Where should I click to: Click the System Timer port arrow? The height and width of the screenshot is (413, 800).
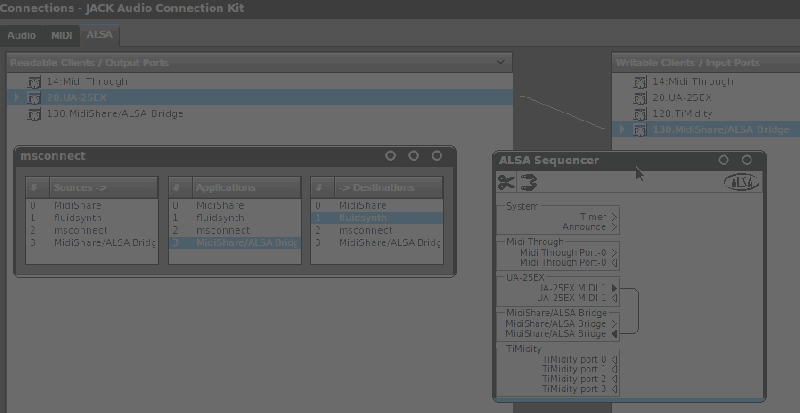[x=614, y=216]
